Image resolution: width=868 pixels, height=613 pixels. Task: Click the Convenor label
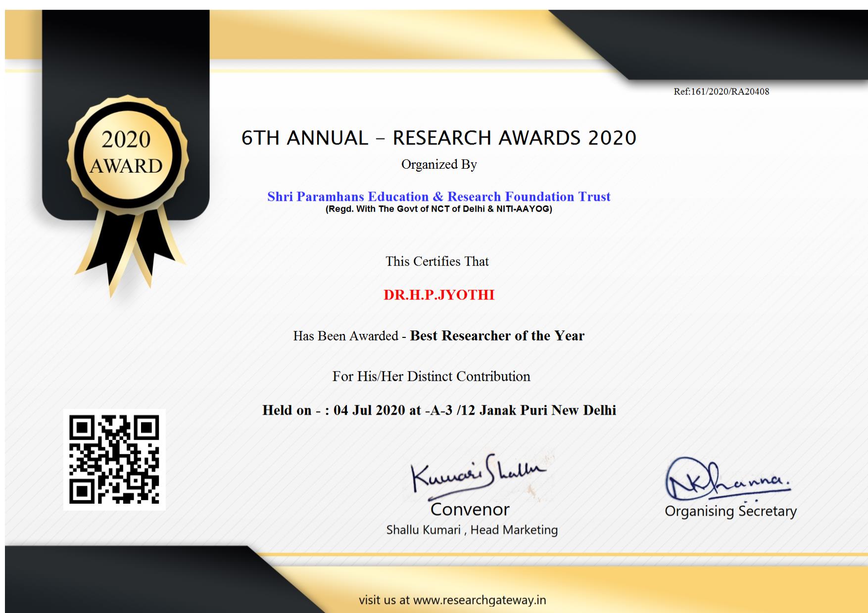470,509
